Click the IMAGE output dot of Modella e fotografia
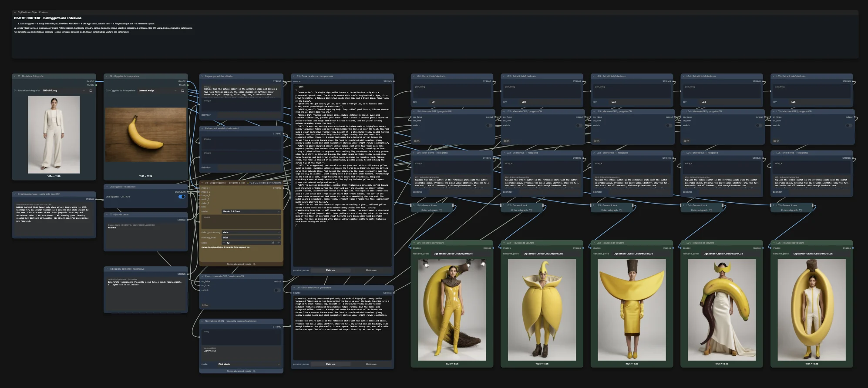The width and height of the screenshot is (868, 388). click(x=96, y=81)
